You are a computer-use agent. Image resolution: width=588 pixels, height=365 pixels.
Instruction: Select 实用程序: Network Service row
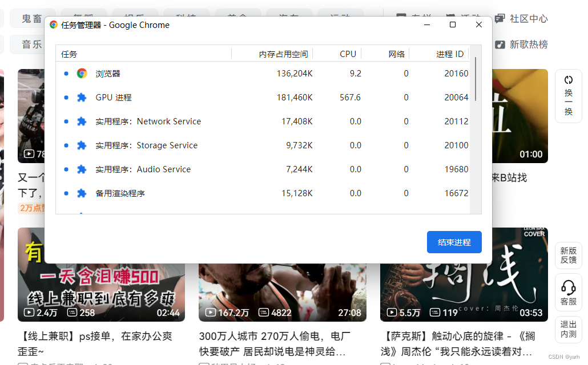(x=263, y=121)
